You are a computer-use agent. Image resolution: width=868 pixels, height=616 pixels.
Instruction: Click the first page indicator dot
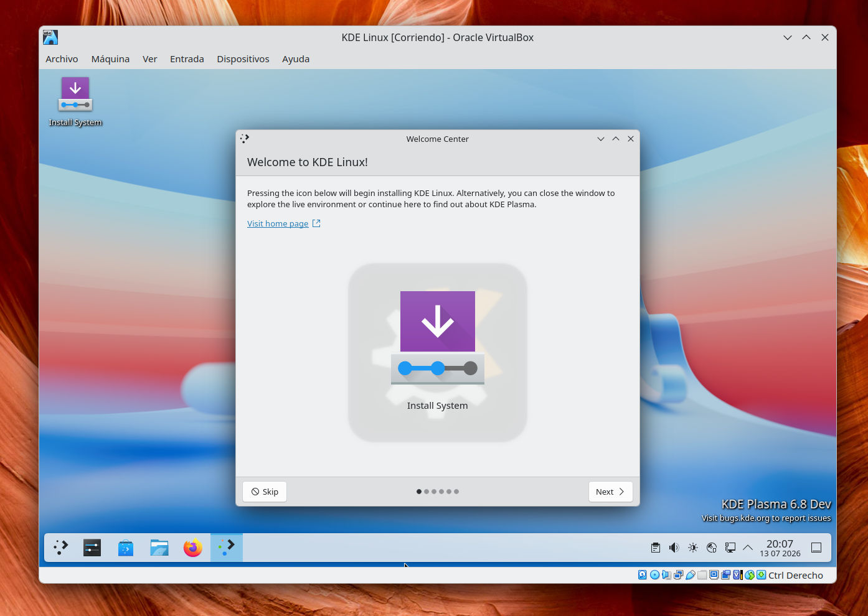coord(419,492)
